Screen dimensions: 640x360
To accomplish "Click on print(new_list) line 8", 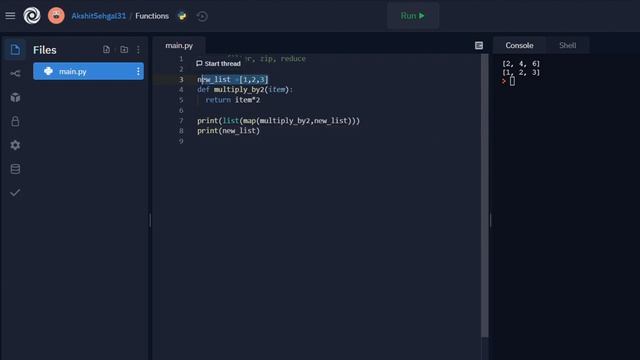I will [x=228, y=131].
